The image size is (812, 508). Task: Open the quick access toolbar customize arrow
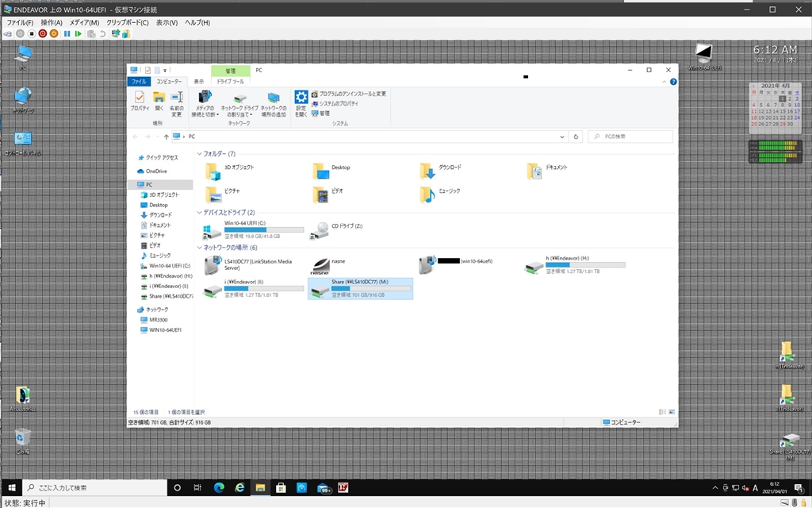165,70
